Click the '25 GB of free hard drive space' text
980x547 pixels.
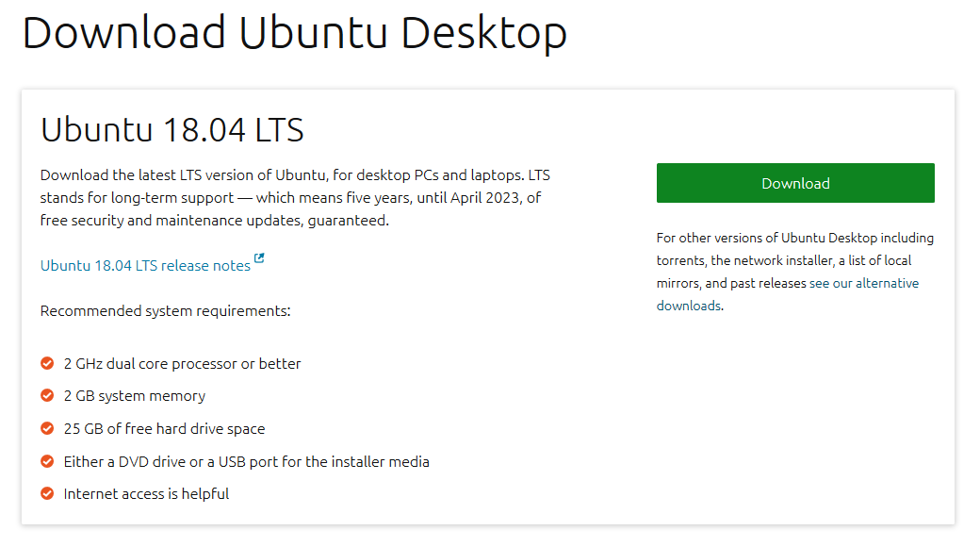[x=164, y=429]
